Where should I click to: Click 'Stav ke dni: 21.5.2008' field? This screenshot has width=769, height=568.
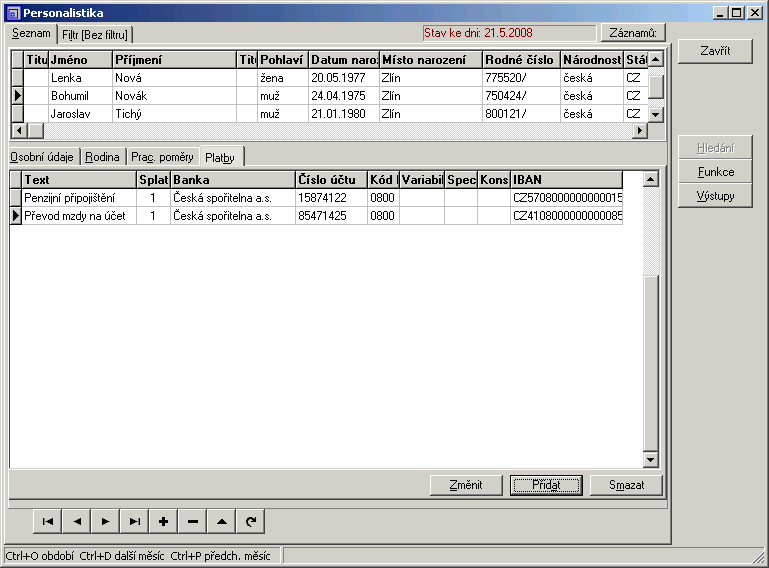point(509,33)
